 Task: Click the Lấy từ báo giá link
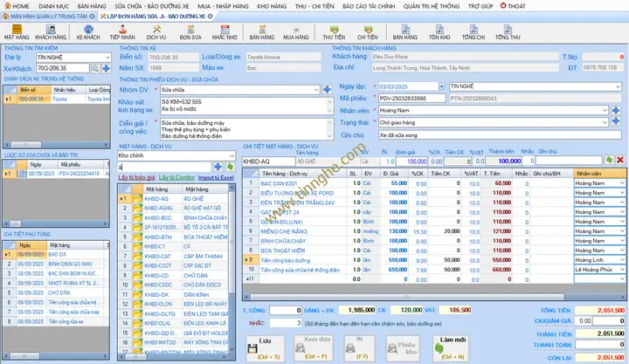point(136,177)
